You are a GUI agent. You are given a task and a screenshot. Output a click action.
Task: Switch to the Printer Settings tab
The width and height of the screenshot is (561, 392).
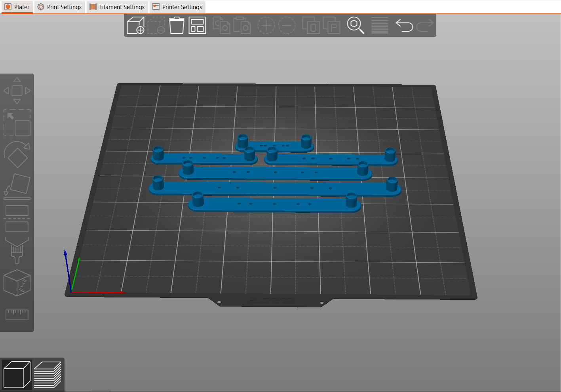(x=177, y=7)
